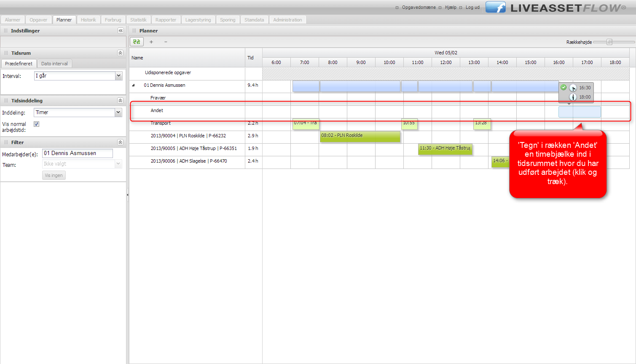Click the 18:00 clock icon in tooltip
The height and width of the screenshot is (364, 636).
[573, 97]
